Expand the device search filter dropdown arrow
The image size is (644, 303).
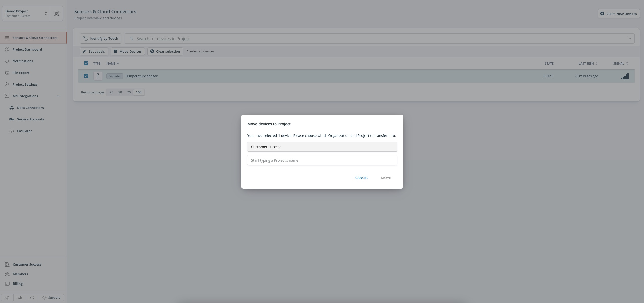coord(630,39)
